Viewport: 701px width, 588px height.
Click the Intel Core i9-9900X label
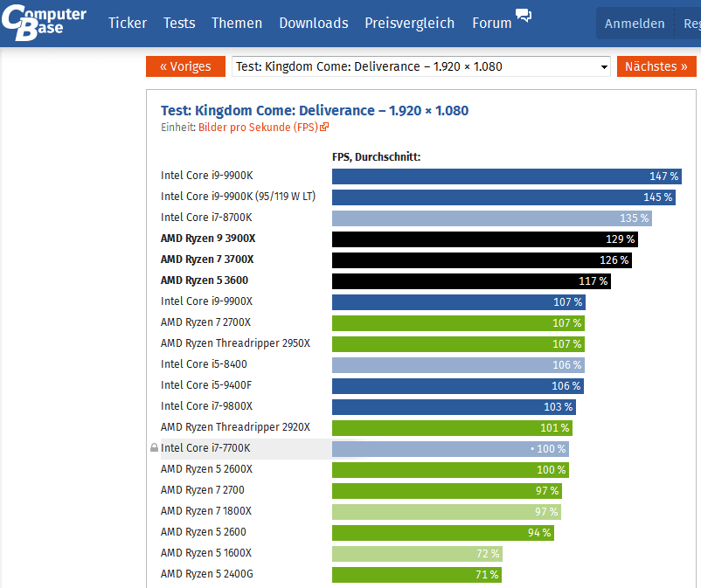tap(206, 301)
